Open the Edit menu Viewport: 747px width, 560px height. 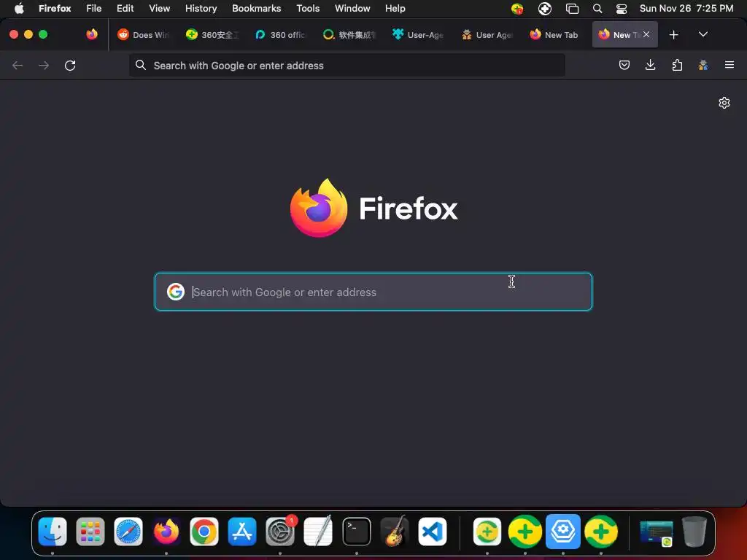coord(125,8)
